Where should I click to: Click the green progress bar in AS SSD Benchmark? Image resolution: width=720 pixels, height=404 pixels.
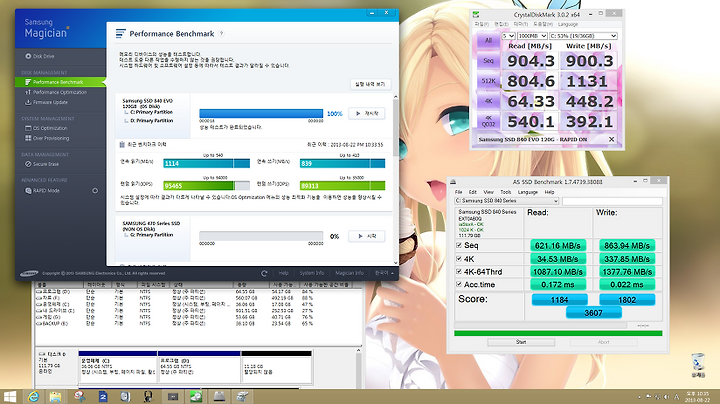(558, 333)
